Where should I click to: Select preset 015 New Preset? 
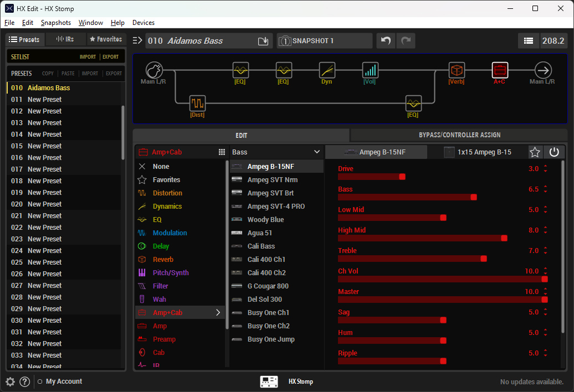[x=64, y=146]
